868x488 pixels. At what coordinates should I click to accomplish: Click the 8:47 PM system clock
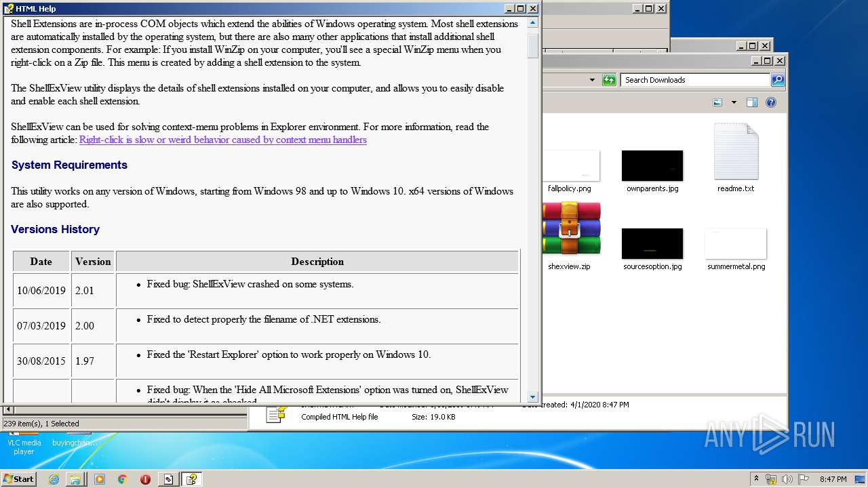[833, 479]
